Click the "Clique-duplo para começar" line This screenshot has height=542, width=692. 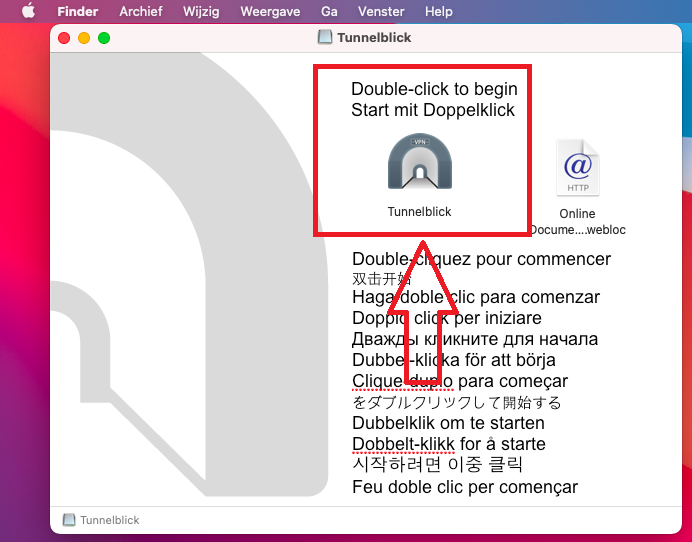[460, 381]
